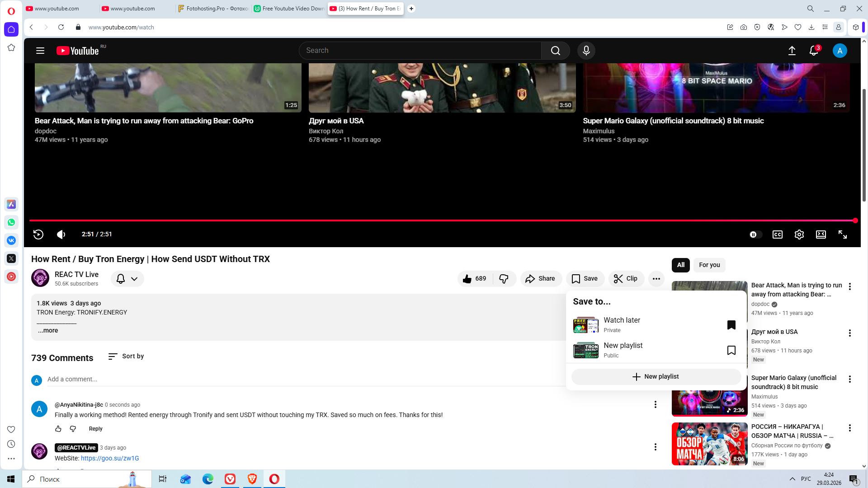Select the For you filter chip
The height and width of the screenshot is (488, 868).
click(709, 265)
